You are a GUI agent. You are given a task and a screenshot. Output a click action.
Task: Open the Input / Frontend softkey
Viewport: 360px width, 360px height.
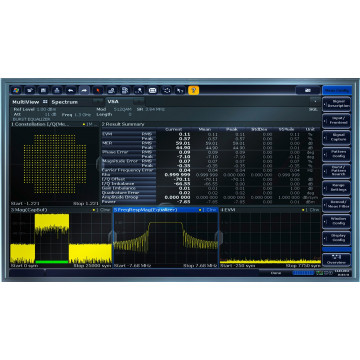[337, 120]
